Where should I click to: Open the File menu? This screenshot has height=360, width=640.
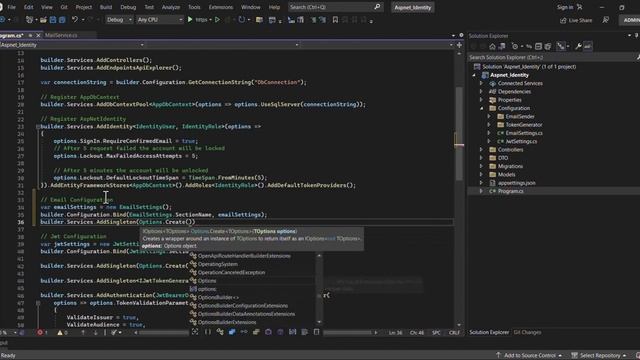pyautogui.click(x=11, y=7)
